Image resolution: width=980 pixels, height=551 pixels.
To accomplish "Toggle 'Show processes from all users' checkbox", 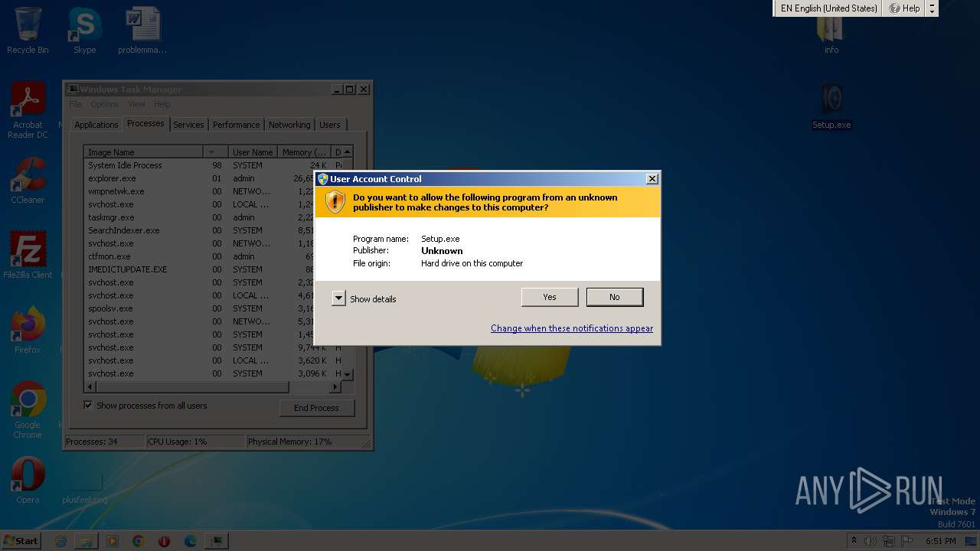I will click(88, 406).
